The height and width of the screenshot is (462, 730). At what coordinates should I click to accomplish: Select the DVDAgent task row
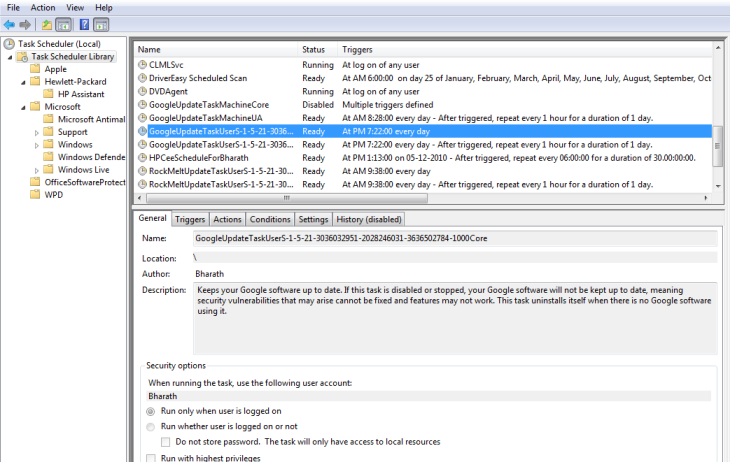coord(423,91)
